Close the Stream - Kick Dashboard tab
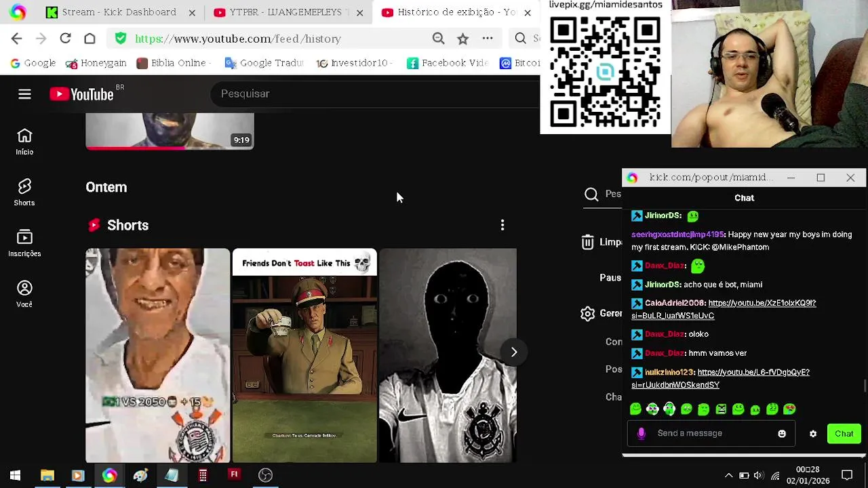Screen dimensions: 868x488 (x=192, y=12)
